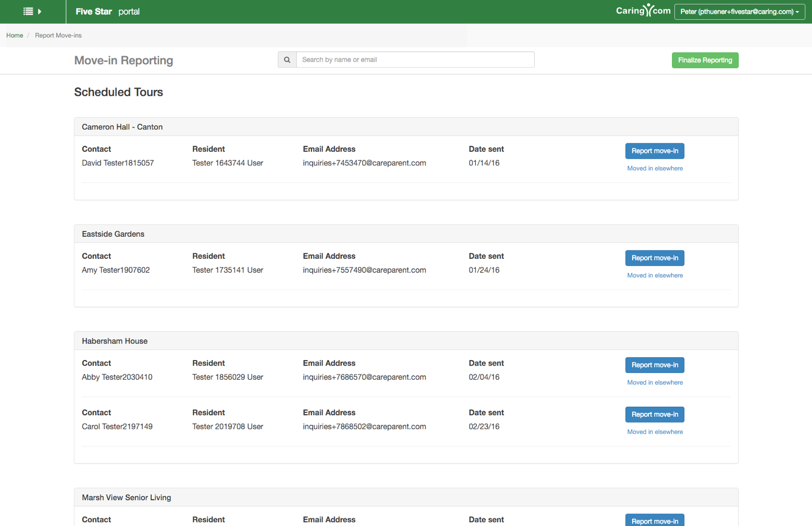Report move-in for Abby Tester2030410
The width and height of the screenshot is (812, 526).
tap(654, 365)
